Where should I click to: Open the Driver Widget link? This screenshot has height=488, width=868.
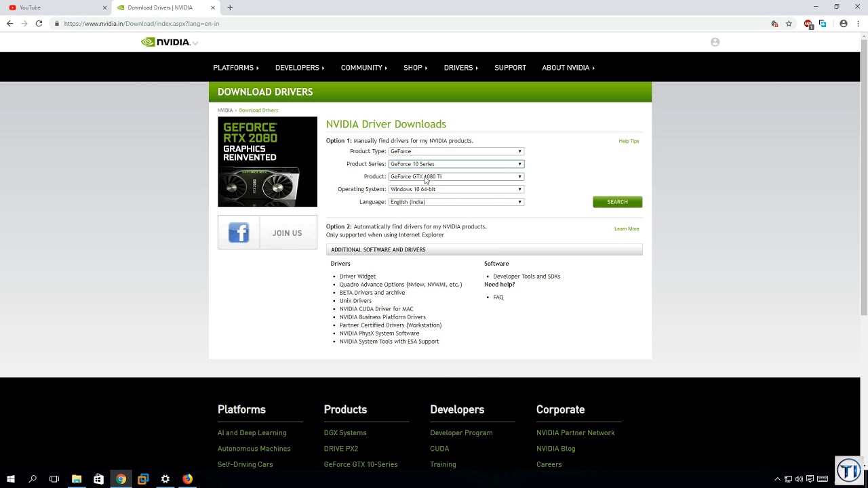pyautogui.click(x=357, y=277)
